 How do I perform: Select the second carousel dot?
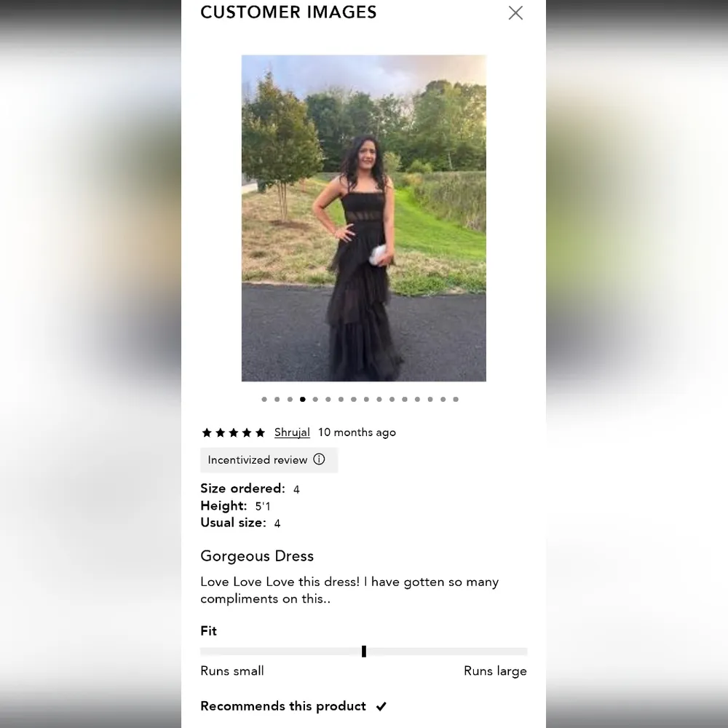(277, 399)
